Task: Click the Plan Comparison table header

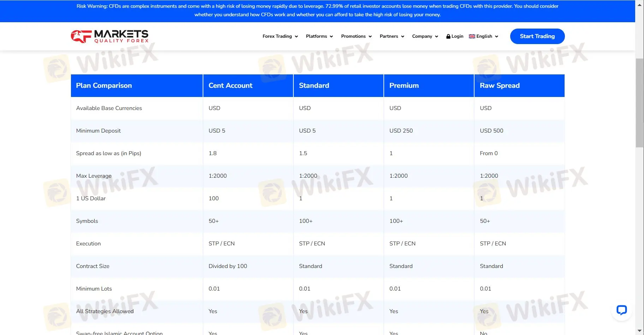Action: pos(104,86)
